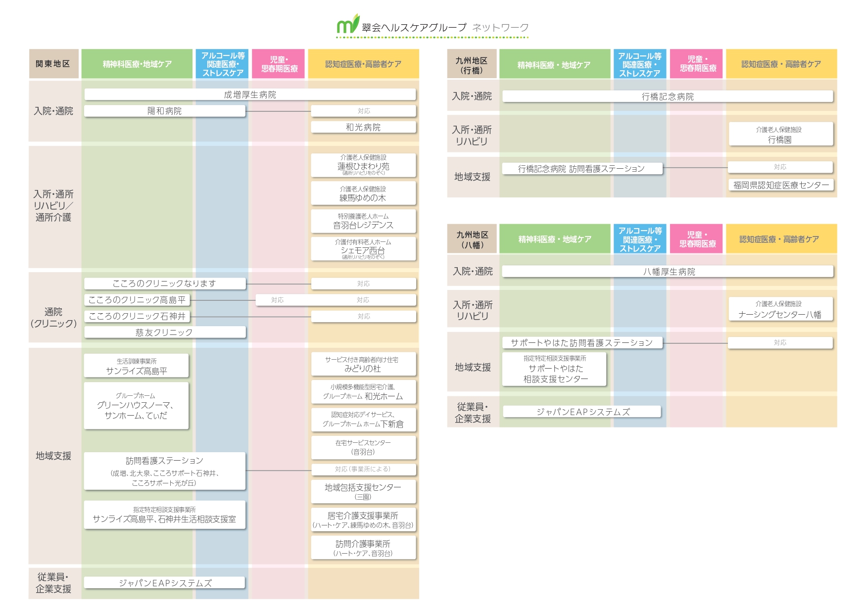Click the 関東地区 header cell
868x614 pixels.
pos(53,64)
